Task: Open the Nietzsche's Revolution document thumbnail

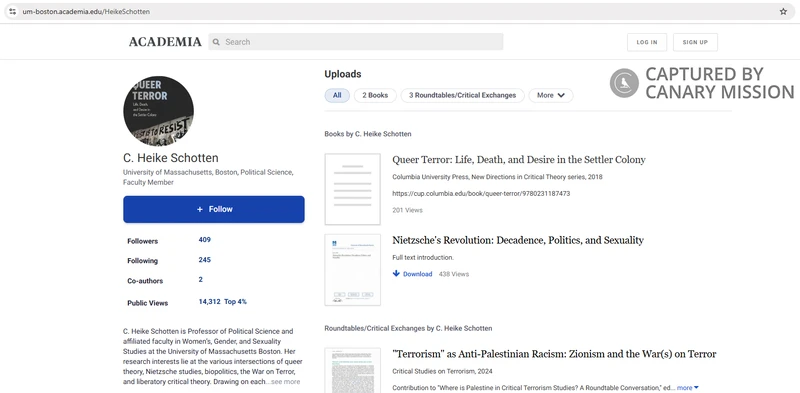Action: click(x=353, y=270)
